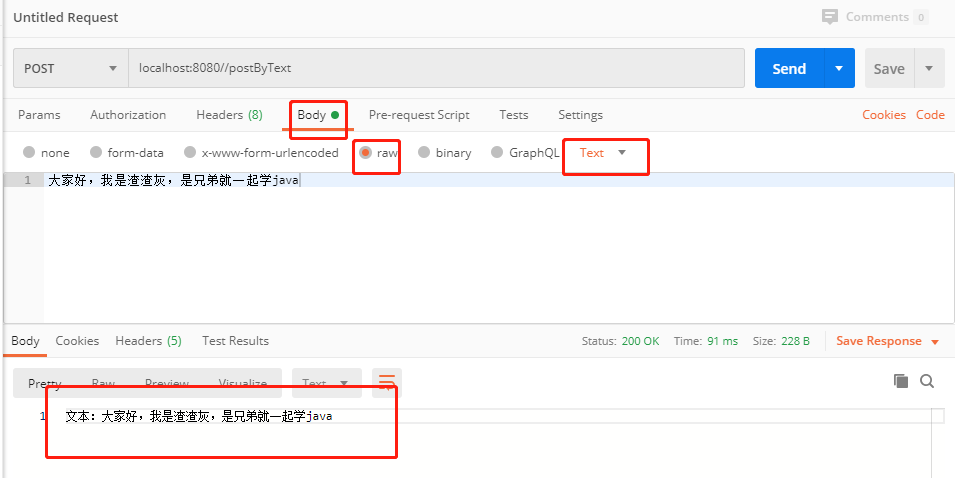Switch to the Tests tab
Image resolution: width=957 pixels, height=478 pixels.
[x=514, y=115]
